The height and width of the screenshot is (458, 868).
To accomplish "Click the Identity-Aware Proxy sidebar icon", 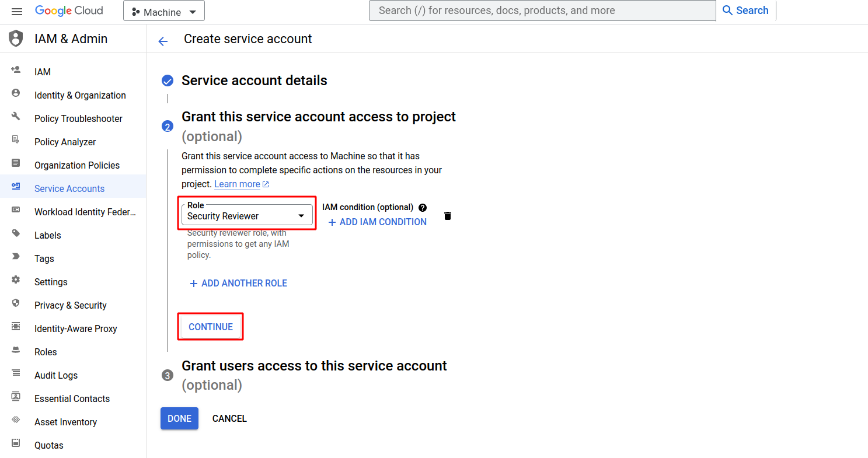I will click(x=16, y=328).
